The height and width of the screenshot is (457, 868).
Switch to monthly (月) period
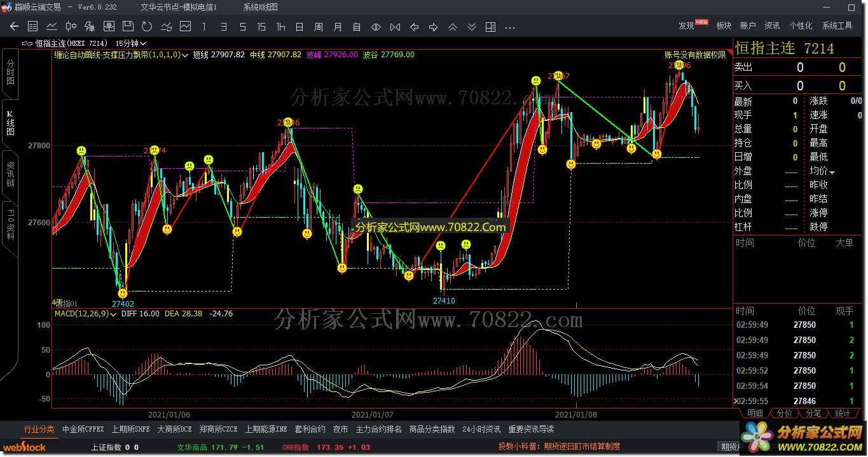[338, 27]
